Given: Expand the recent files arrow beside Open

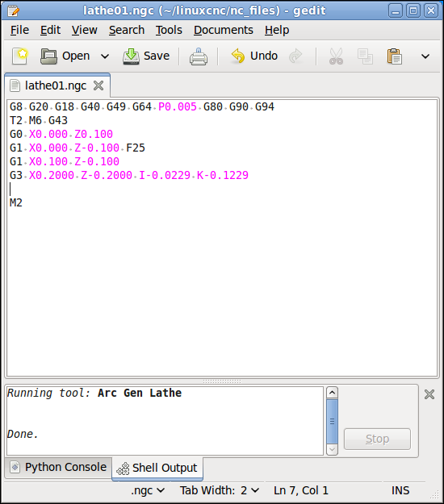Looking at the screenshot, I should tap(105, 56).
